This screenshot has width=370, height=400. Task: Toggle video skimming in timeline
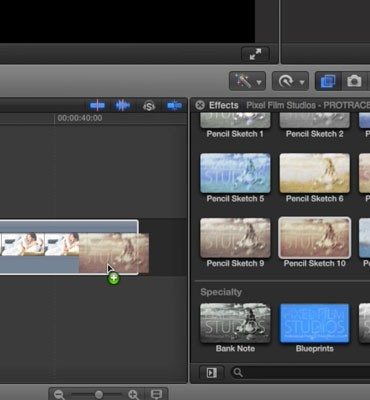pyautogui.click(x=97, y=106)
